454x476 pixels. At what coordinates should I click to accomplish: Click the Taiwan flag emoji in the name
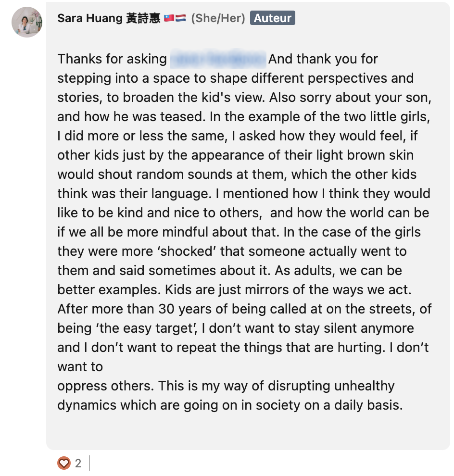(x=169, y=18)
